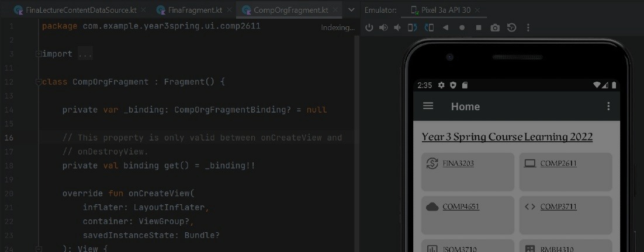Click line number 16 in gutter
Image resolution: width=644 pixels, height=252 pixels.
[x=9, y=138]
